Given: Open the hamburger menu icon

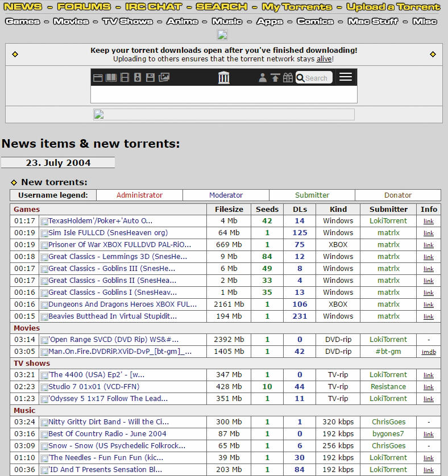Looking at the screenshot, I should pyautogui.click(x=346, y=77).
